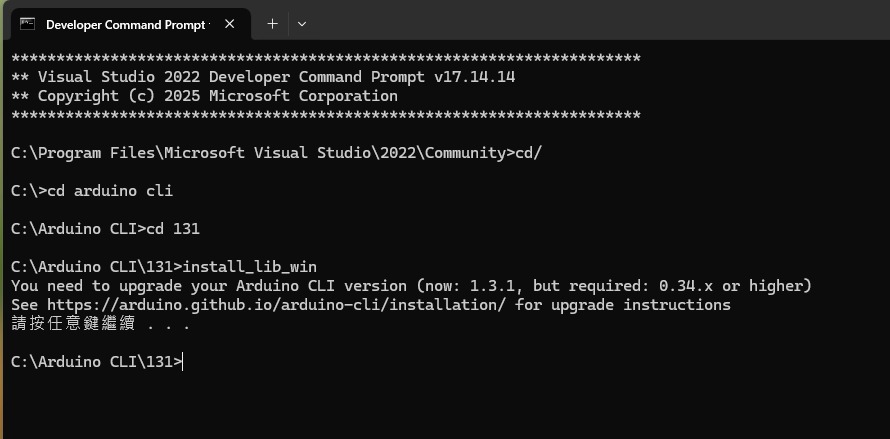Expand the new-tab profile dropdown chevron
This screenshot has width=890, height=439.
click(302, 24)
